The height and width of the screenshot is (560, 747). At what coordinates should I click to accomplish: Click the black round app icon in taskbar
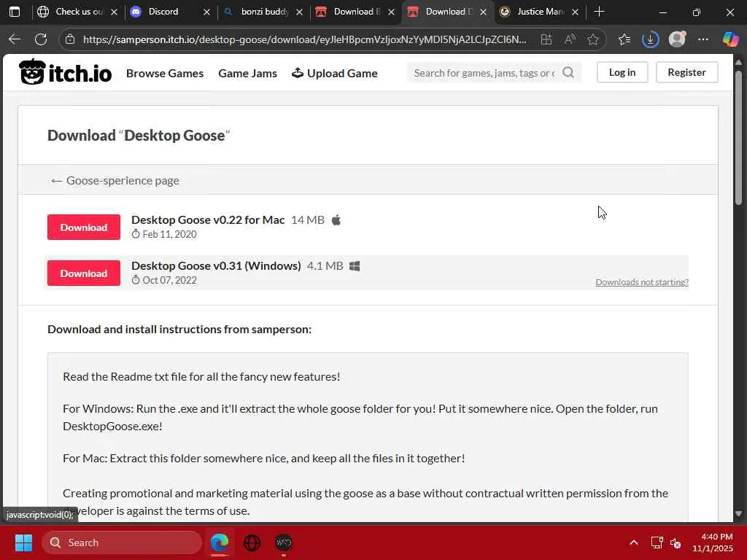coord(284,542)
